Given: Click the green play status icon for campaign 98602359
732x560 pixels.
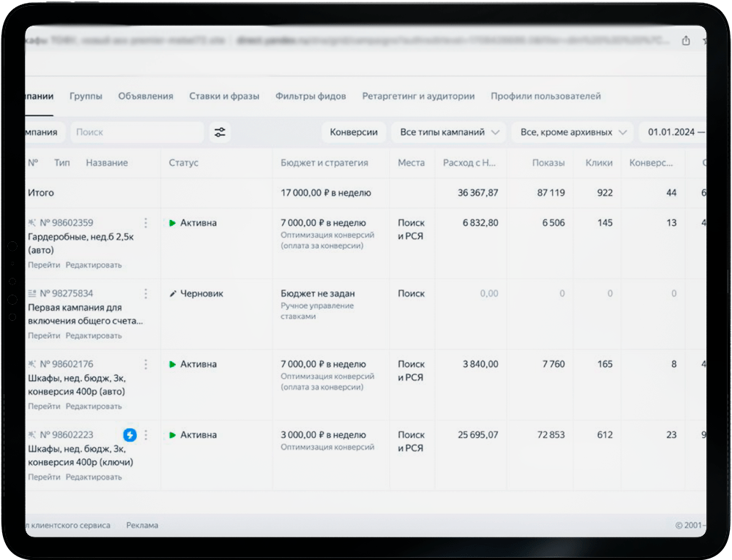Looking at the screenshot, I should pyautogui.click(x=173, y=223).
